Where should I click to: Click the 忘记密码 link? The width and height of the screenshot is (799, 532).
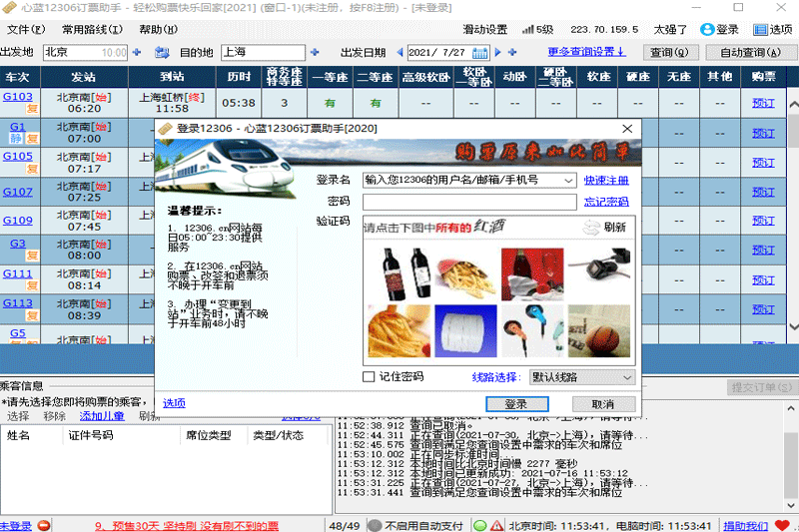point(606,203)
